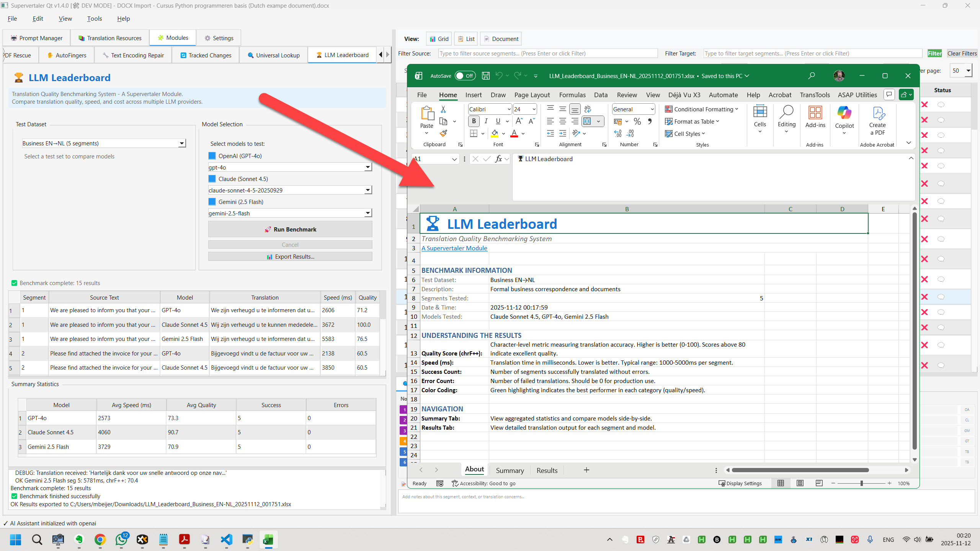Click the Save icon in Excel title bar

(485, 76)
